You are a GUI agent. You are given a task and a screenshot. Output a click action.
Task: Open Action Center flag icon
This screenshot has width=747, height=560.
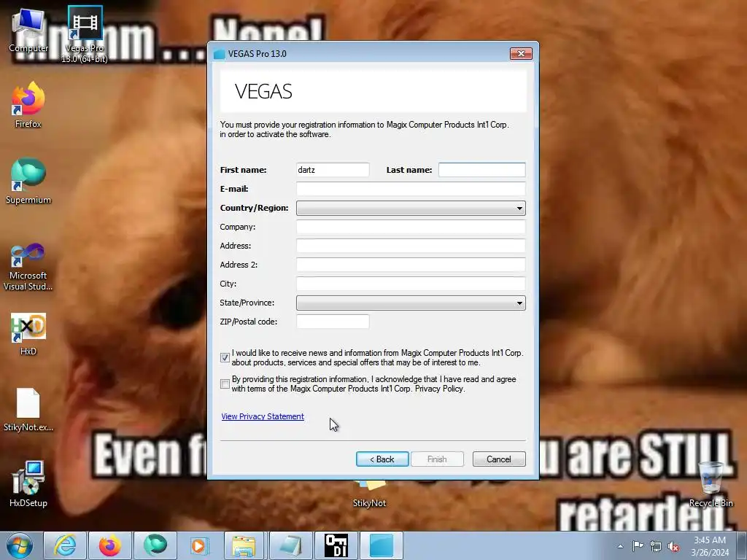click(x=638, y=546)
